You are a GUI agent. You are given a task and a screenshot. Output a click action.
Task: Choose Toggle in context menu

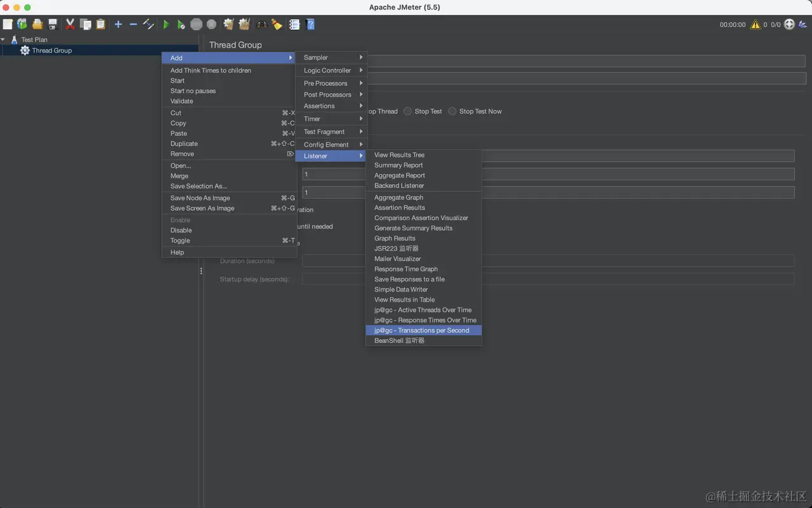pos(230,241)
